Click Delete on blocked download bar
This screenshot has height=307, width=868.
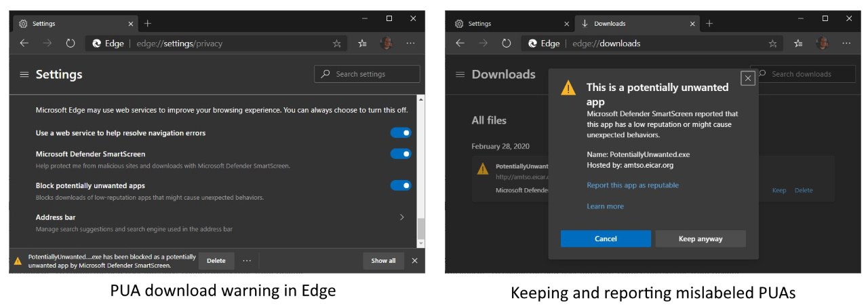pos(216,261)
